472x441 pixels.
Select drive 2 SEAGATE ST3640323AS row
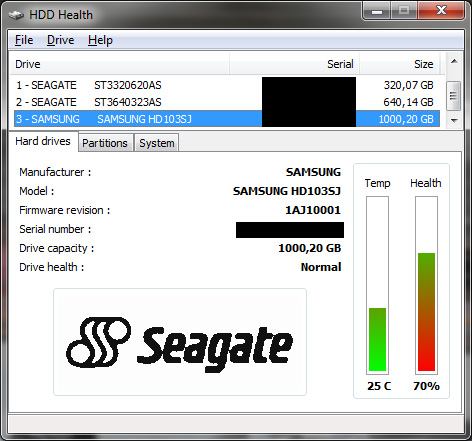tap(227, 102)
